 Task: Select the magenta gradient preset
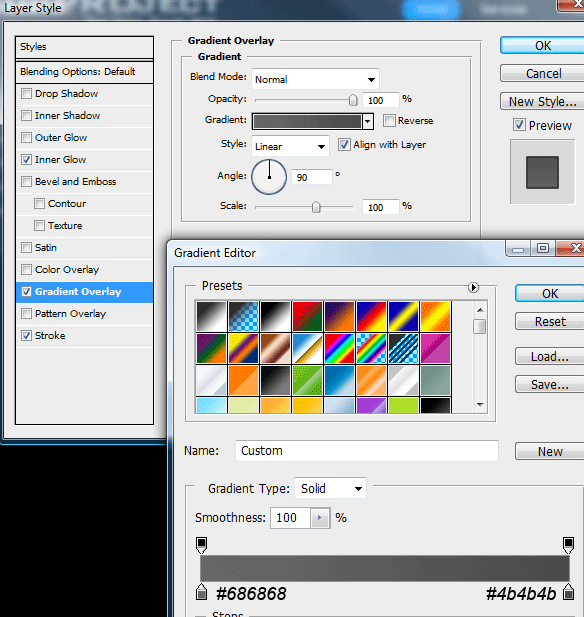[x=435, y=348]
